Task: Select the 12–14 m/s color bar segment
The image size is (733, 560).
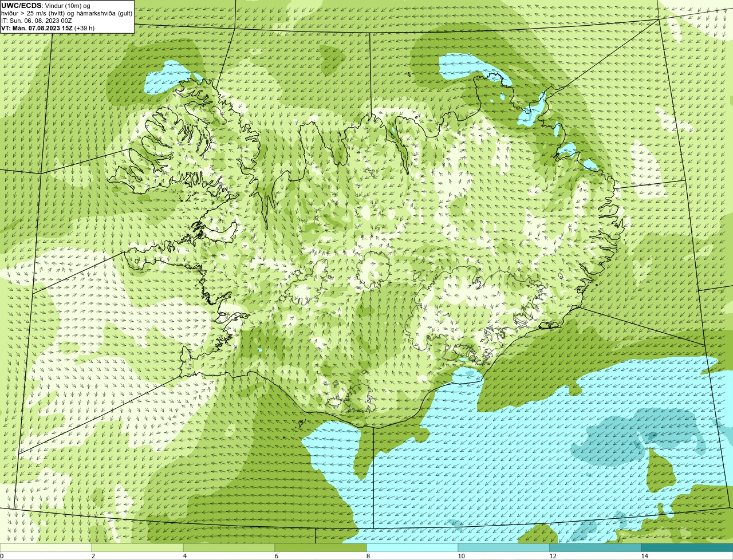Action: pyautogui.click(x=596, y=547)
